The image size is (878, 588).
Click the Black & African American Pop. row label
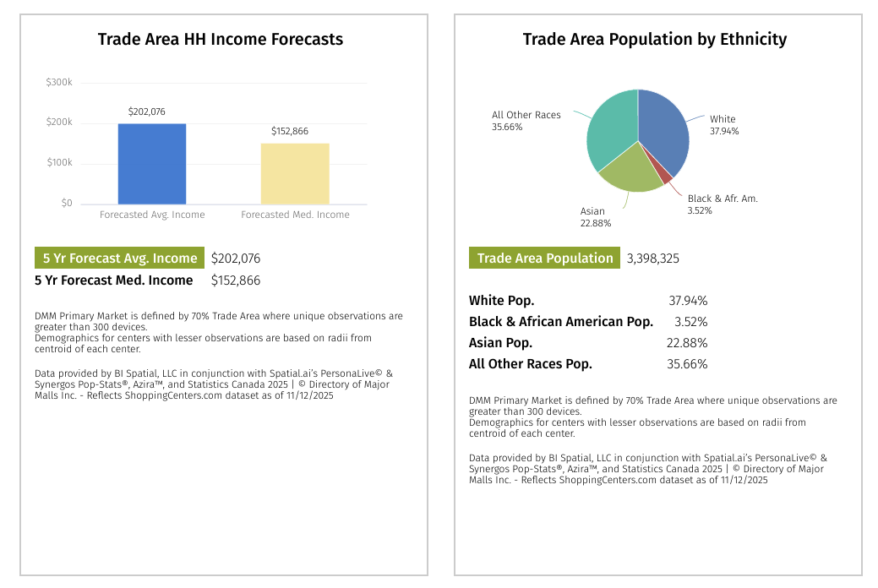(561, 322)
